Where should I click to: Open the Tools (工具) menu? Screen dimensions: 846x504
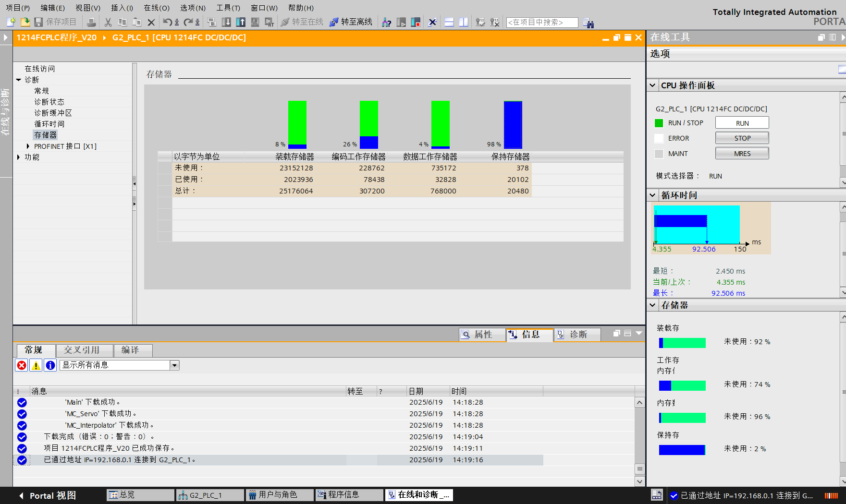[228, 8]
